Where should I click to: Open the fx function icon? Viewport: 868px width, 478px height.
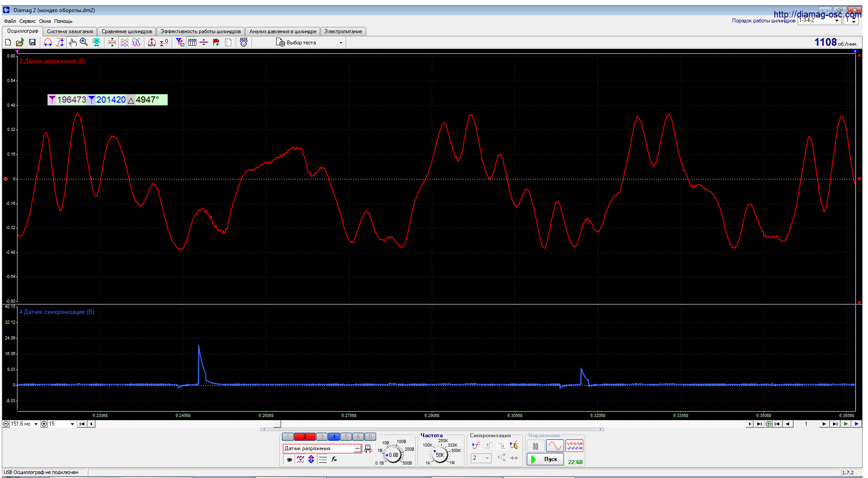point(334,459)
